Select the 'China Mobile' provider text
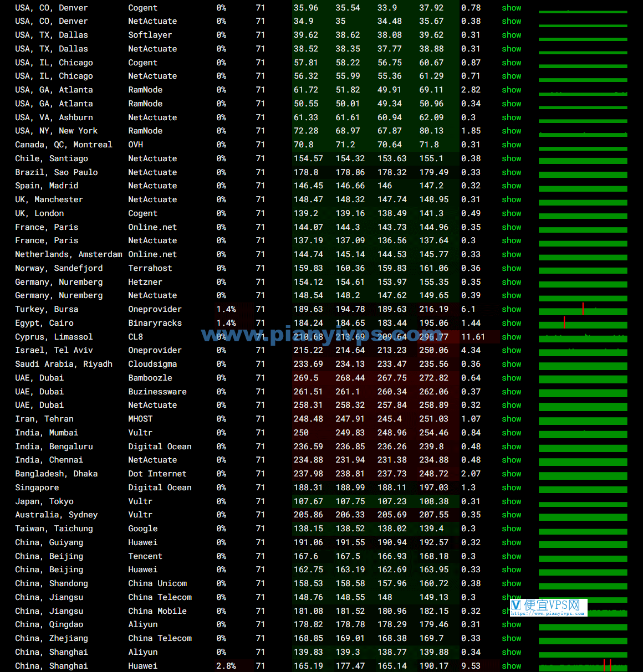The height and width of the screenshot is (672, 643). pos(157,611)
